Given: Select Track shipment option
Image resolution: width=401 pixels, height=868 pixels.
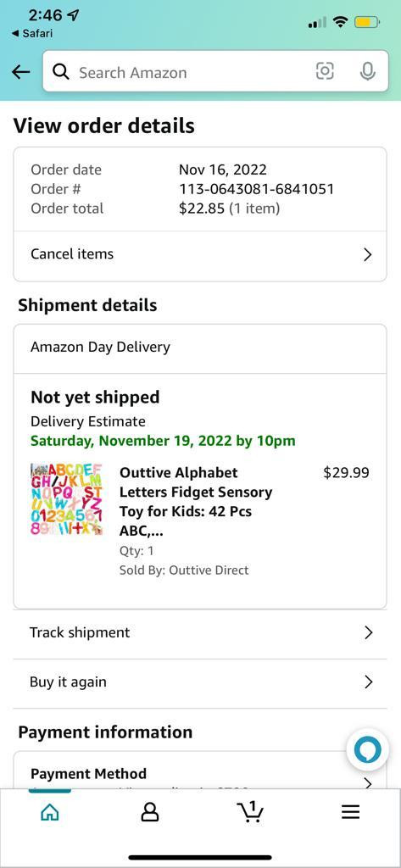Looking at the screenshot, I should click(200, 632).
